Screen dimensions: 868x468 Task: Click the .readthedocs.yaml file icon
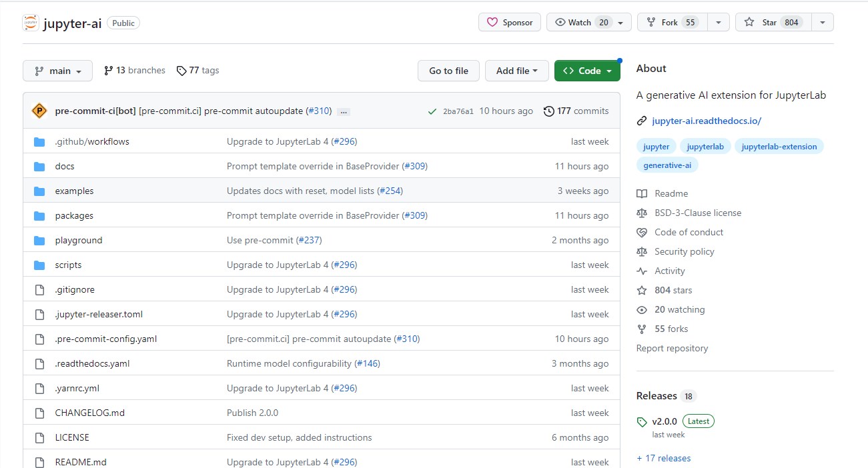[39, 363]
